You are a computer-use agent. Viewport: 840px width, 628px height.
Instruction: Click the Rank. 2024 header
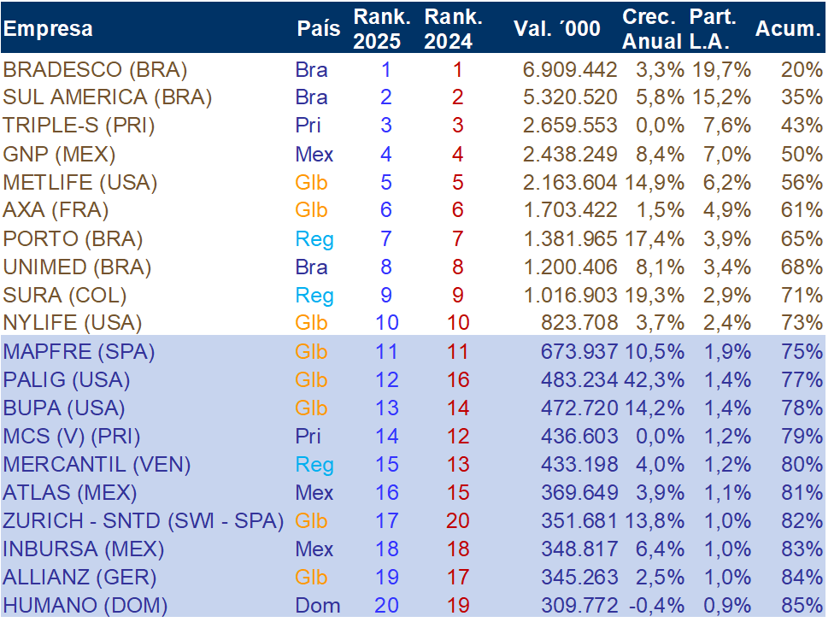453,29
